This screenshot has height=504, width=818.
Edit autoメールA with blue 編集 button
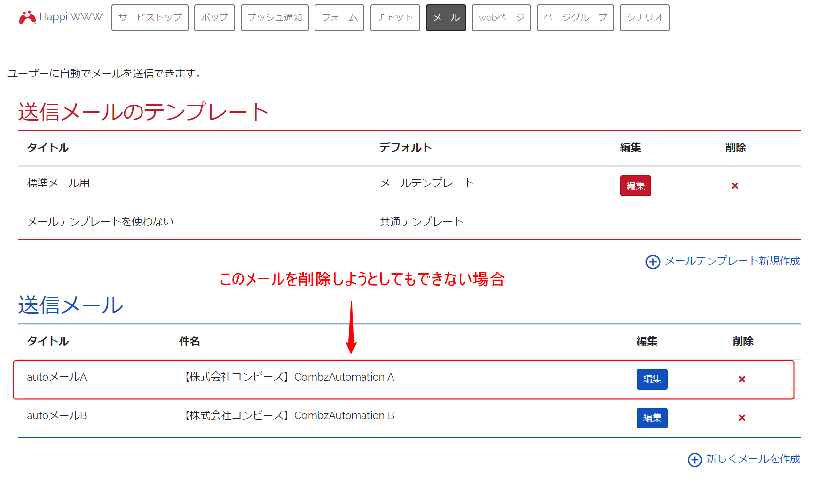tap(652, 379)
